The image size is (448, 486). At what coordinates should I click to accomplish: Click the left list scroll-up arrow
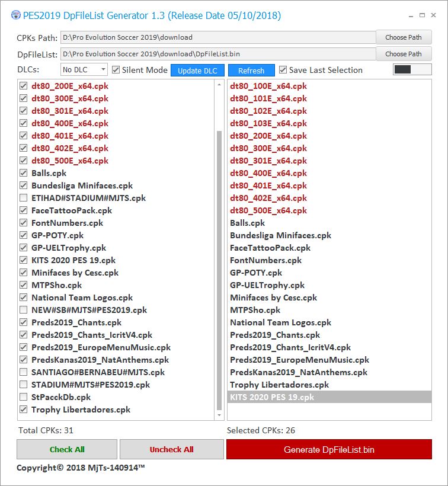coord(219,85)
